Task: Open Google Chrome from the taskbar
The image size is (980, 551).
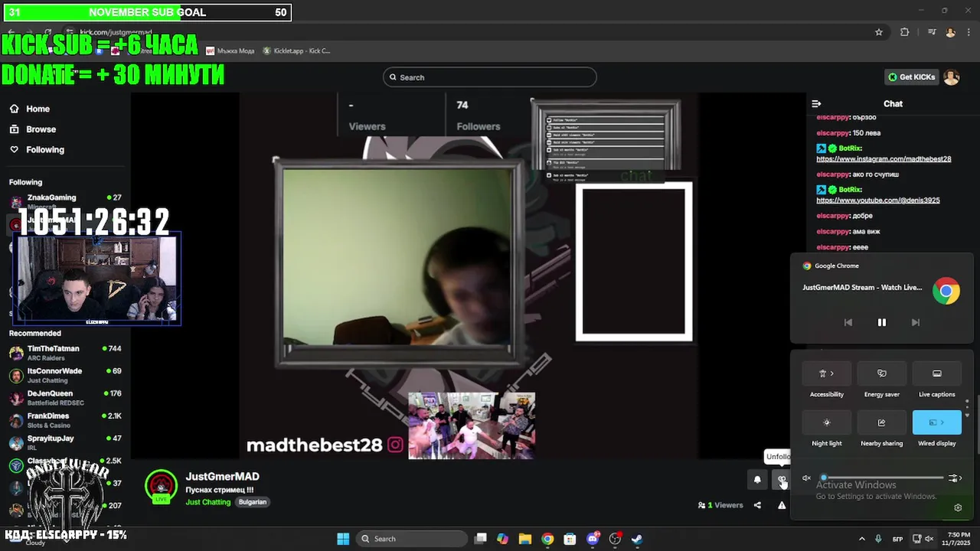Action: (x=547, y=539)
